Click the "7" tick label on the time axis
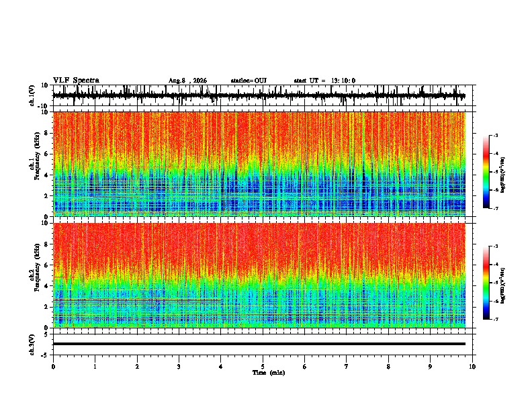Viewport: 532px width, 411px height. [x=347, y=367]
